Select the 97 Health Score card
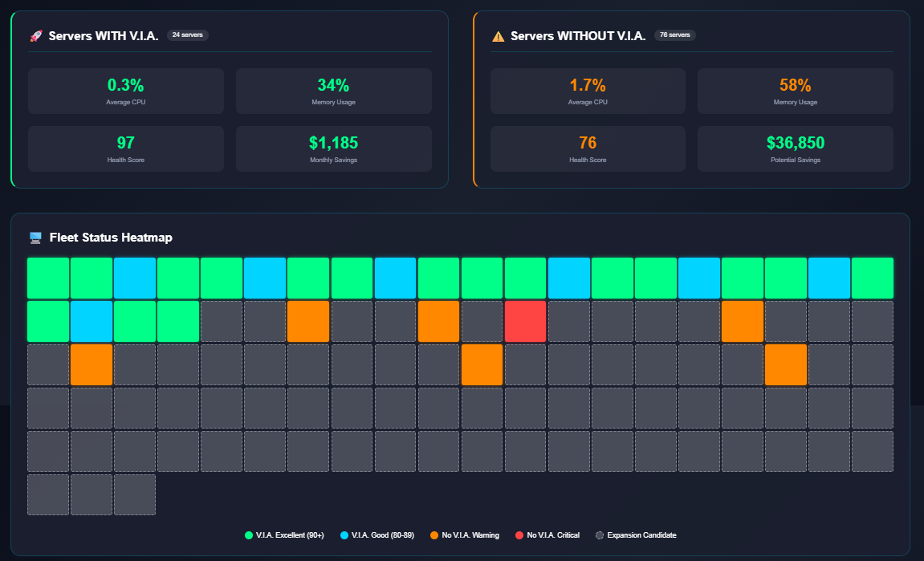The width and height of the screenshot is (924, 561). (x=126, y=148)
